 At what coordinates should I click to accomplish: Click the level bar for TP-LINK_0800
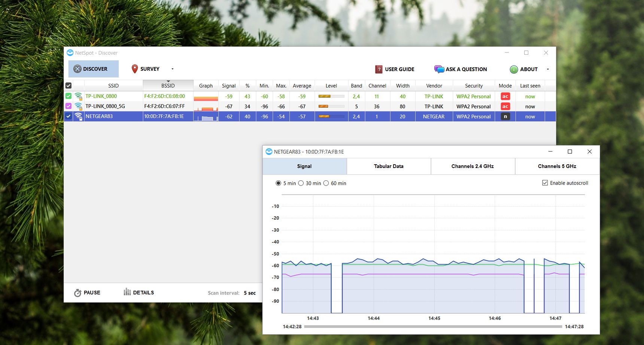pos(331,96)
